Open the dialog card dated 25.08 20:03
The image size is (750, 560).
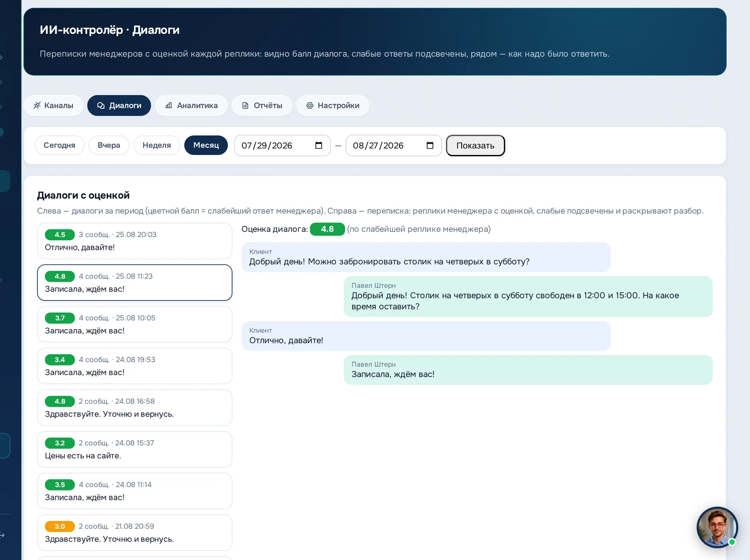click(x=135, y=241)
